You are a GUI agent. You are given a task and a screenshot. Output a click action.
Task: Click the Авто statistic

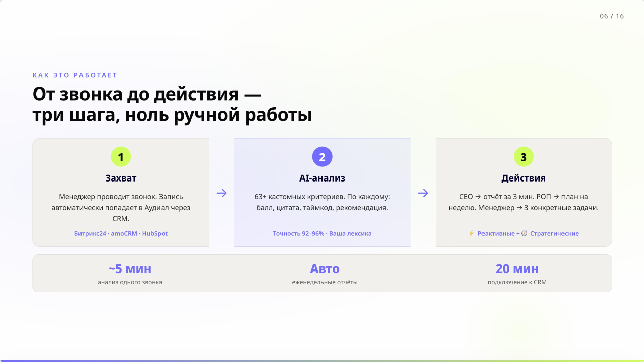[325, 268]
